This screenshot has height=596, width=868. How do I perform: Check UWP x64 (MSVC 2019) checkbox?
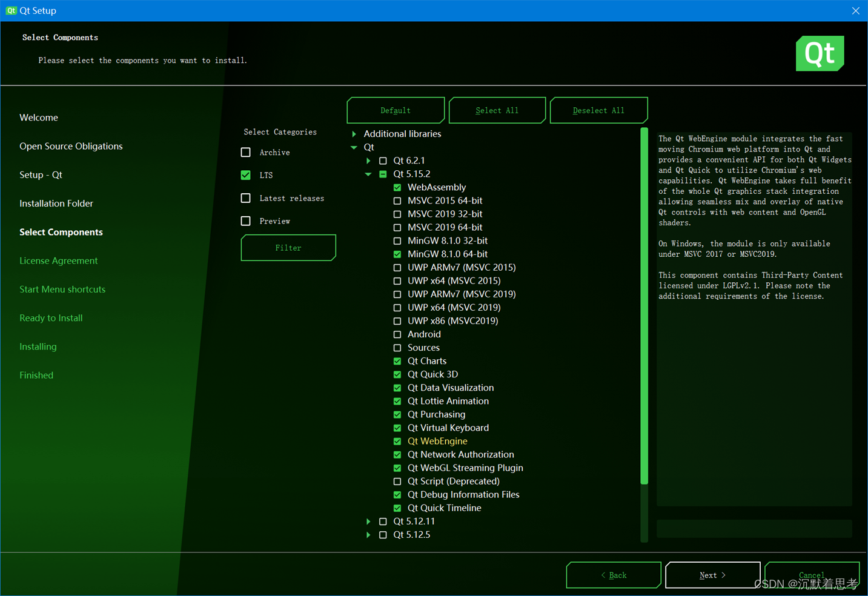[397, 307]
